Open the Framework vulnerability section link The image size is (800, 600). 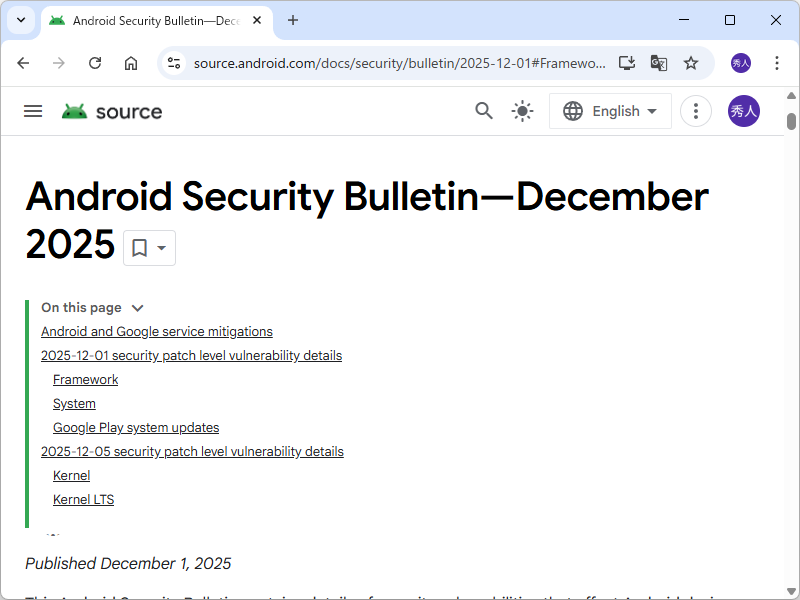(85, 379)
